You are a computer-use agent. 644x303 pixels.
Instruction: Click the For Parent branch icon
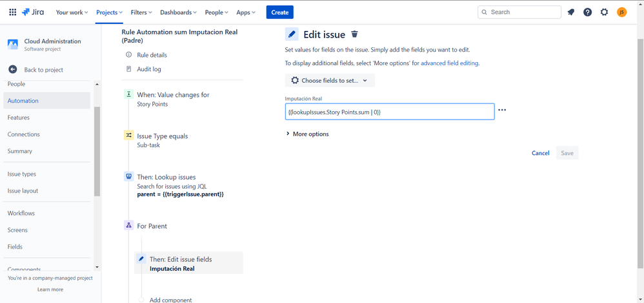click(x=128, y=225)
